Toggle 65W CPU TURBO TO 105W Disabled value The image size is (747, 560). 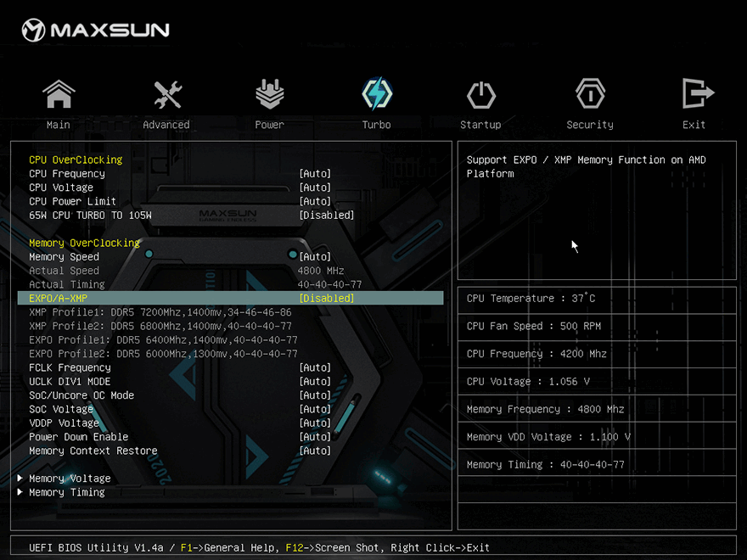pos(327,216)
